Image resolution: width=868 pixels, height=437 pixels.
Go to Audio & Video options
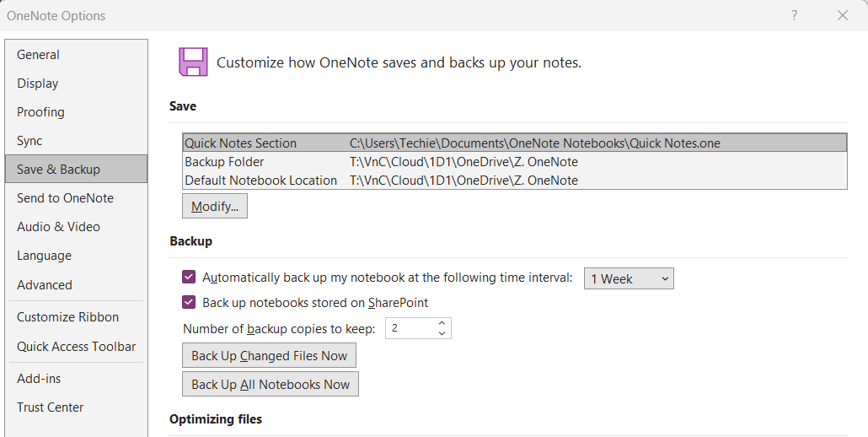pos(76,227)
